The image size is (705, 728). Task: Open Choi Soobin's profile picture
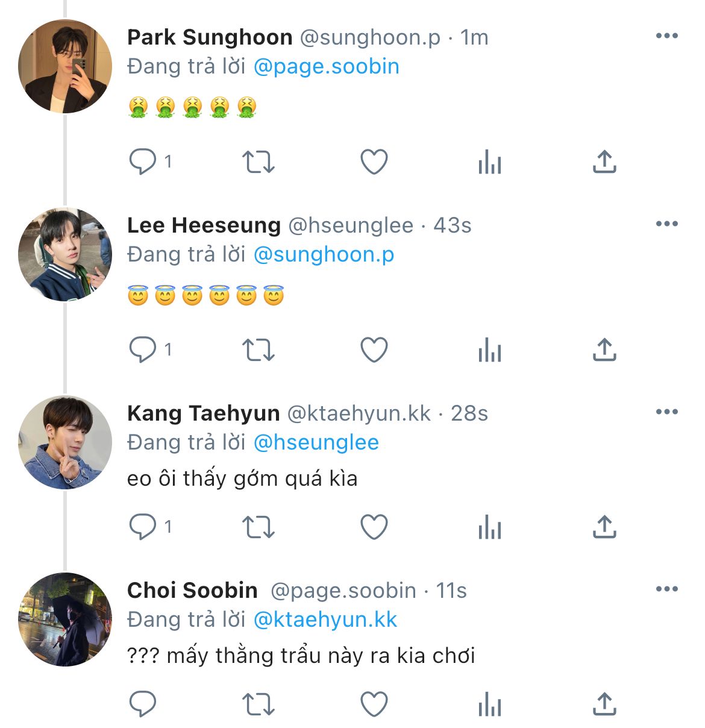pos(65,620)
